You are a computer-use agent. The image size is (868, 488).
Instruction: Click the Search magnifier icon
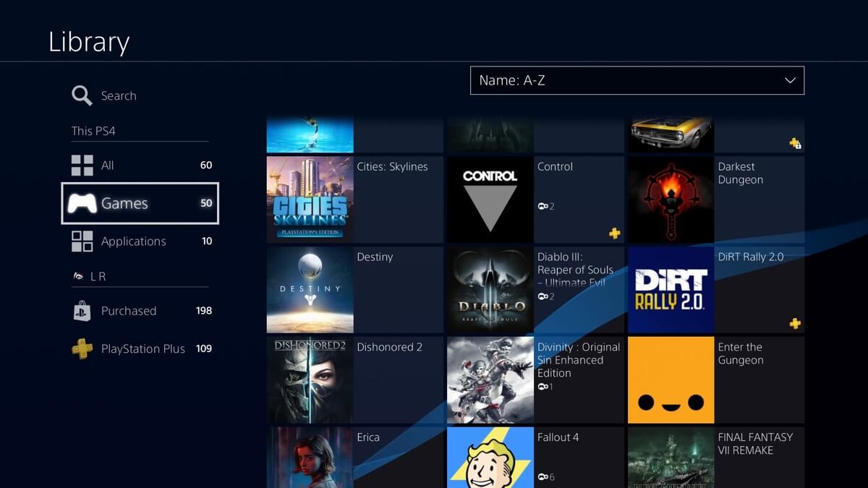(x=82, y=95)
